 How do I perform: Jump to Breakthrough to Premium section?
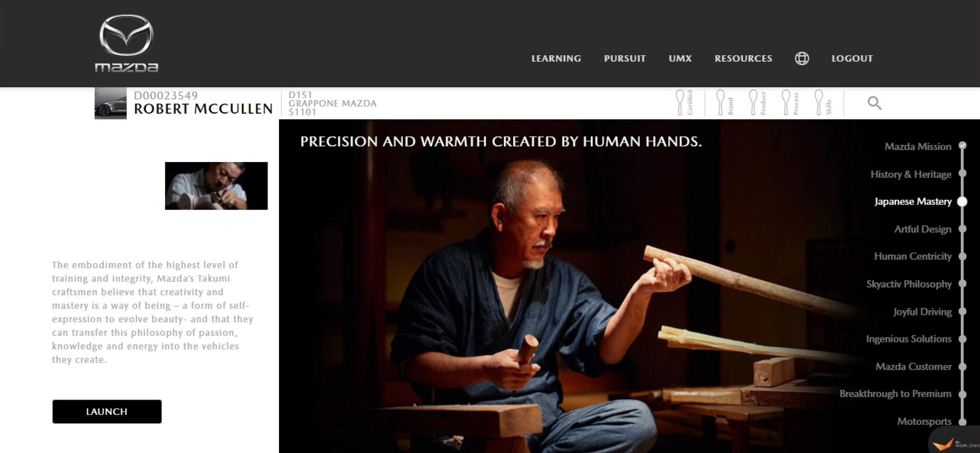[x=895, y=394]
